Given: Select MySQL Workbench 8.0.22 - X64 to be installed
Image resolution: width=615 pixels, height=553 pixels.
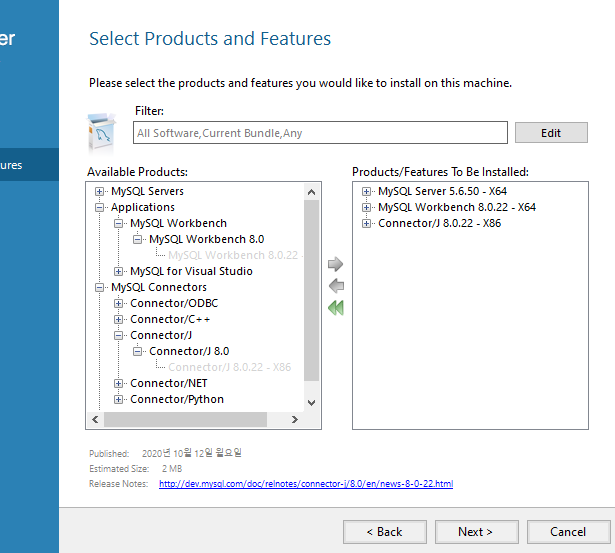Looking at the screenshot, I should (457, 207).
